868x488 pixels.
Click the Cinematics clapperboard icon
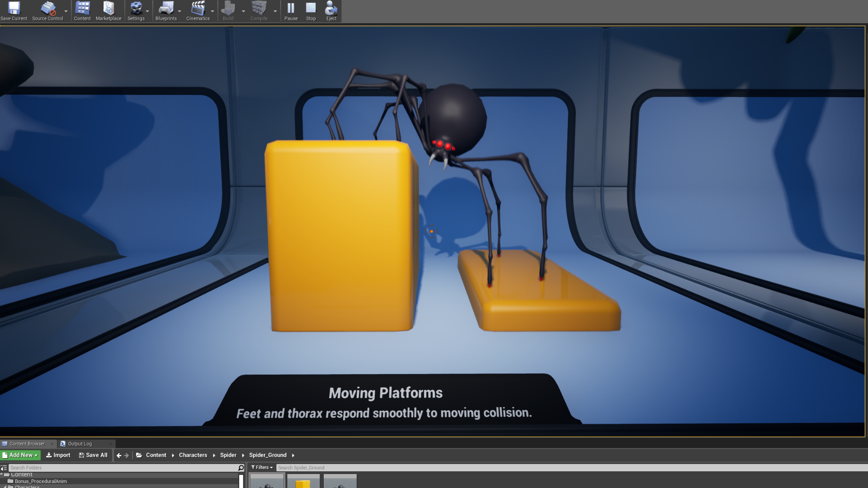tap(198, 11)
